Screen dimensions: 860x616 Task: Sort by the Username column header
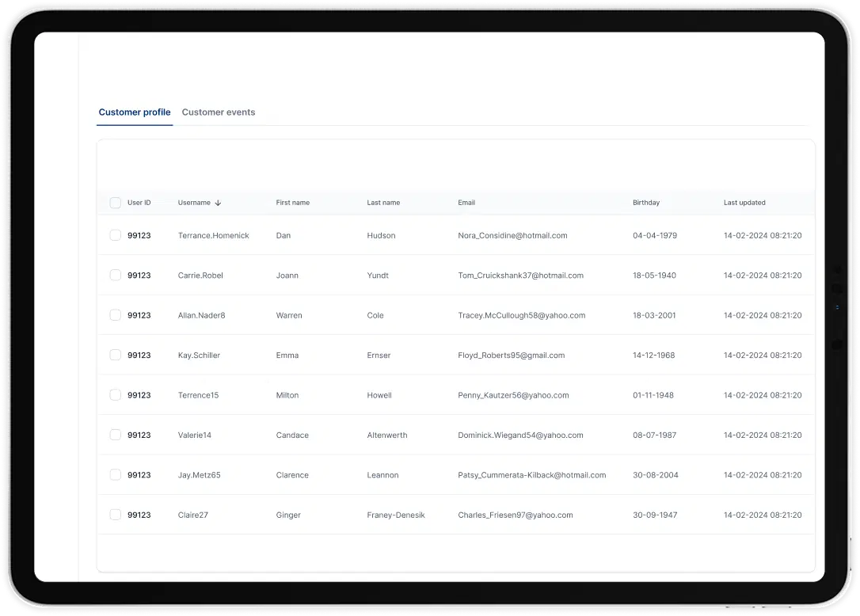[x=194, y=203]
